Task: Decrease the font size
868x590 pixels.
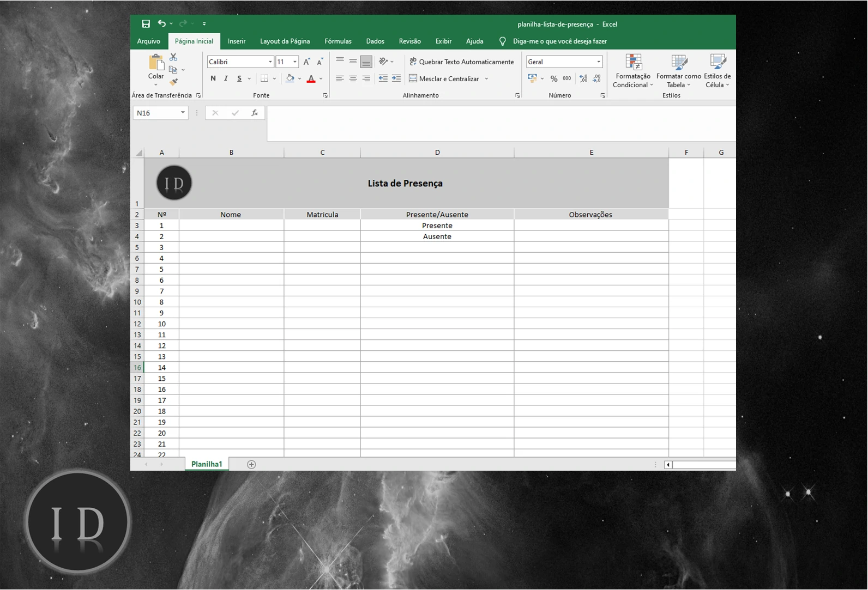Action: tap(320, 62)
